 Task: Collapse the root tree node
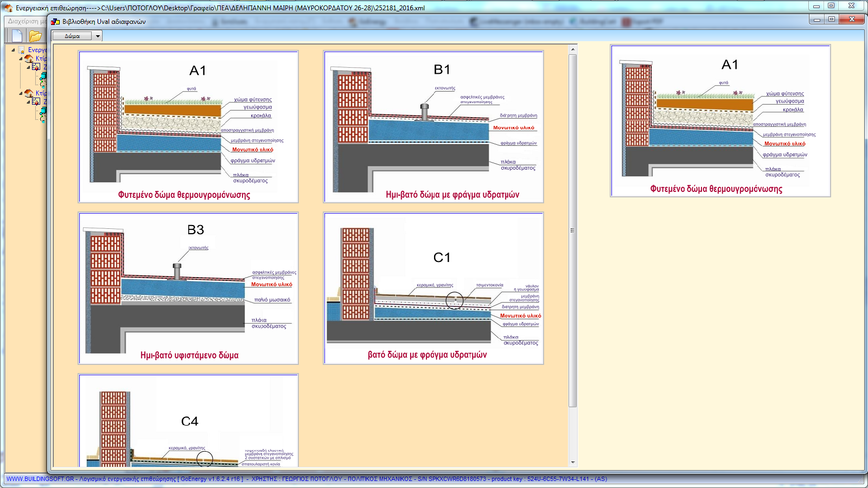(x=13, y=50)
